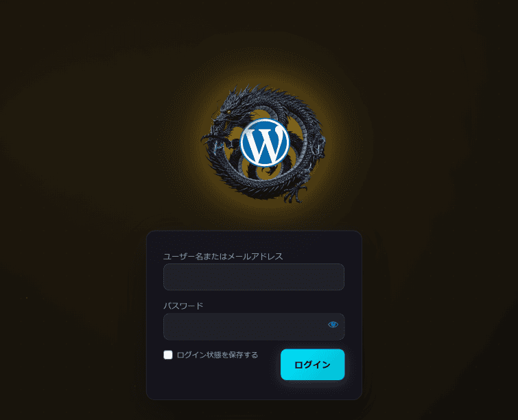Image resolution: width=518 pixels, height=420 pixels.
Task: Click the dragon's head in the artwork
Action: pos(225,116)
